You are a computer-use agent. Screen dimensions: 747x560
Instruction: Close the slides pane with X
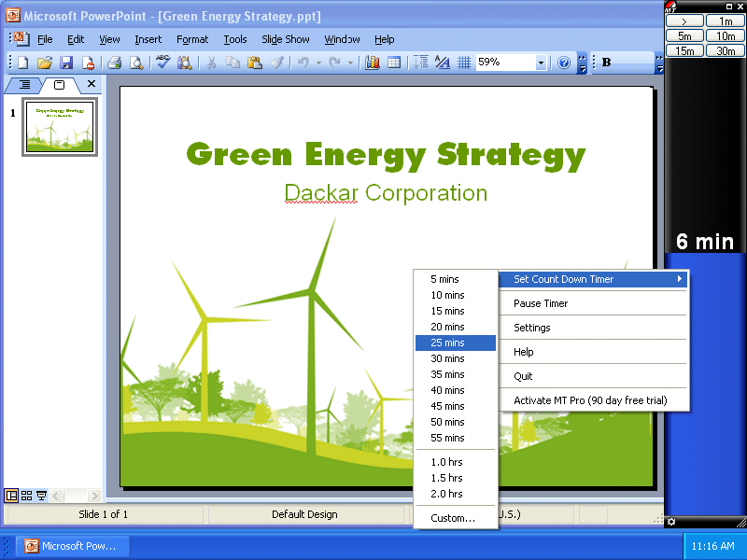click(92, 84)
